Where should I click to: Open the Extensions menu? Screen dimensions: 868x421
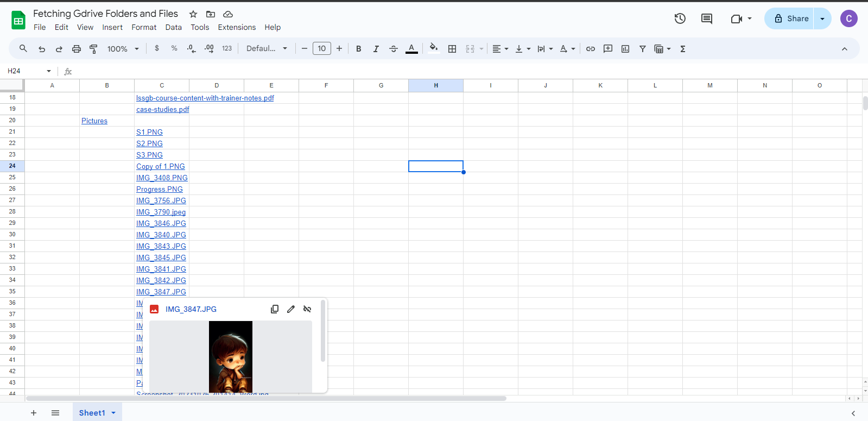(237, 27)
